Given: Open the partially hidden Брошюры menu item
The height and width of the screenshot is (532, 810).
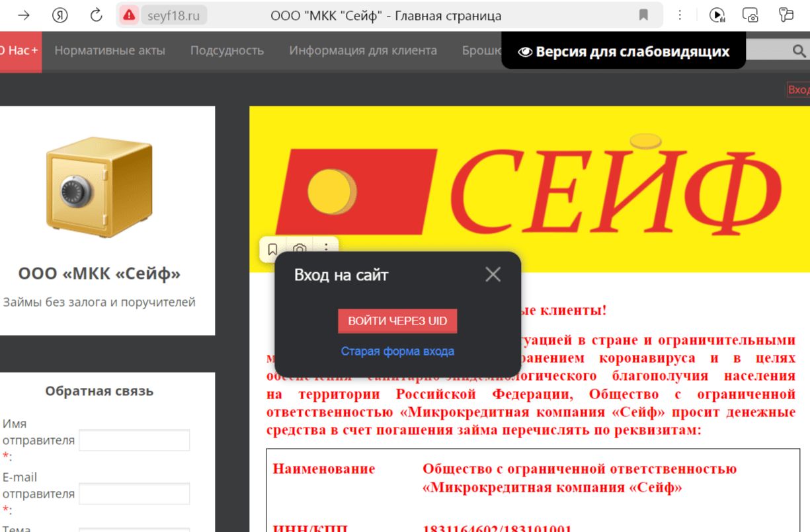Looking at the screenshot, I should (481, 51).
